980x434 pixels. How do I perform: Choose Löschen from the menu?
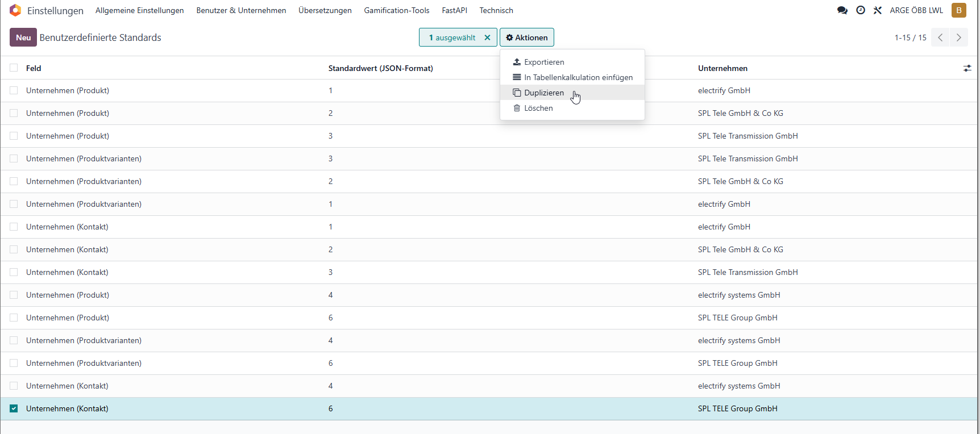tap(572, 108)
